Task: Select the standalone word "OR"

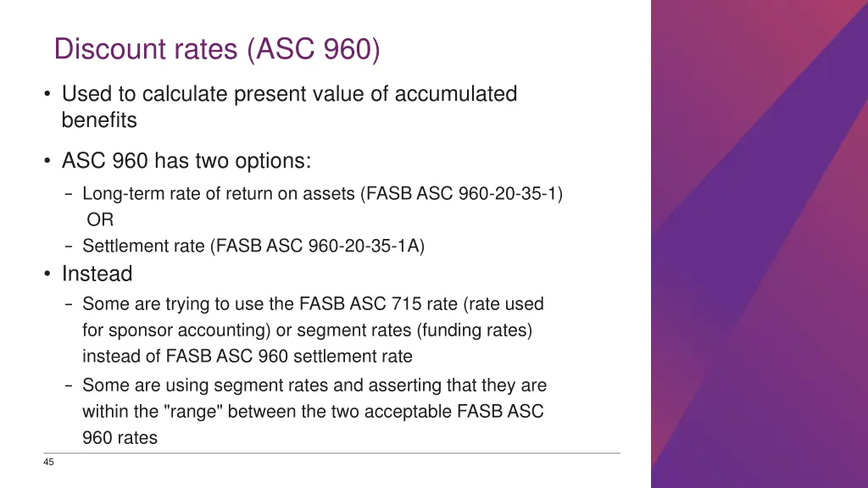Action: 100,220
